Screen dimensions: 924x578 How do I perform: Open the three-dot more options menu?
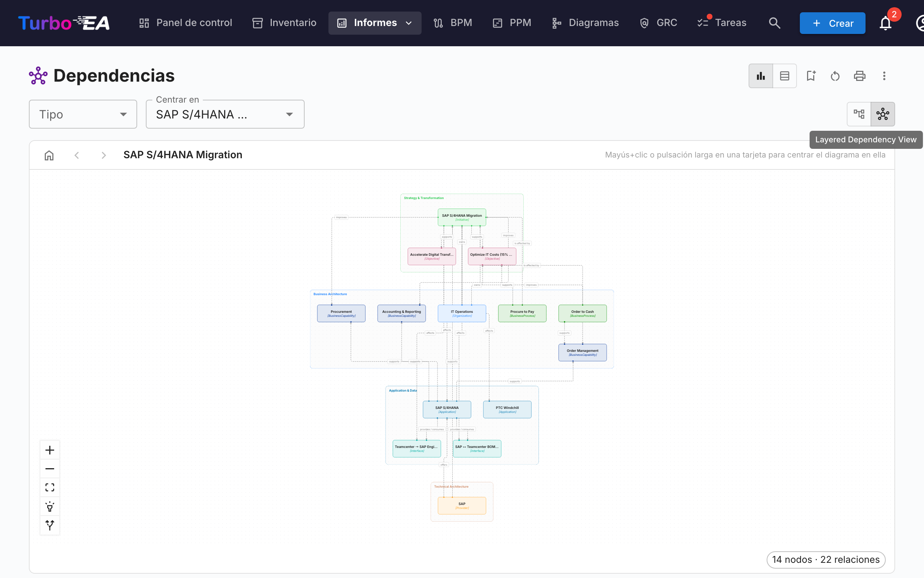[x=884, y=76]
